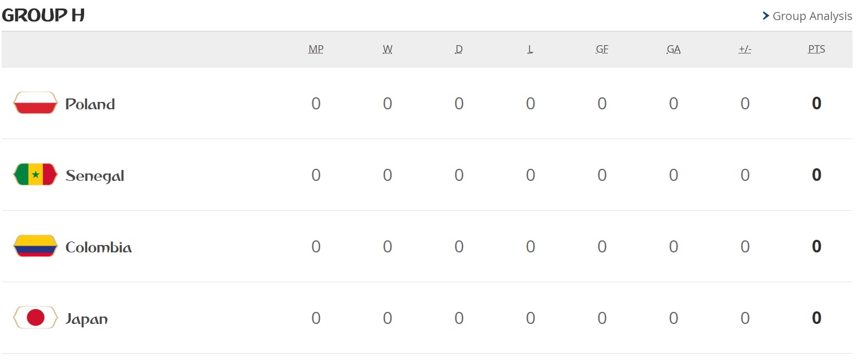Select the Senegal team name
868x360 pixels.
tap(94, 176)
